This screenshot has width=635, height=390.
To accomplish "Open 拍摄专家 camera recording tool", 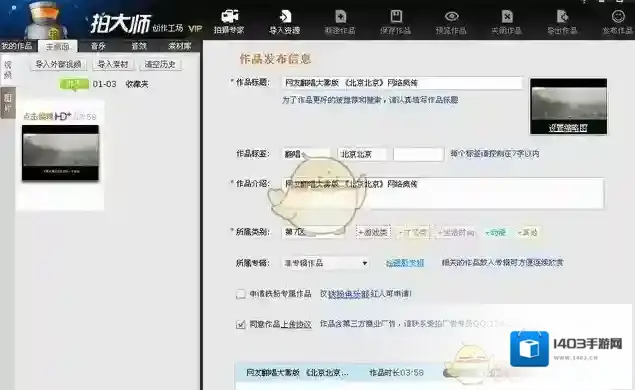I will (229, 22).
